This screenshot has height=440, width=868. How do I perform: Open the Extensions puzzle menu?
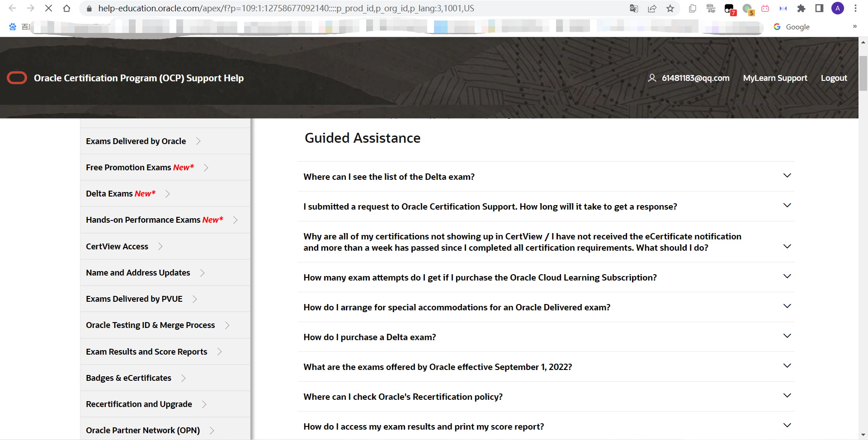click(x=801, y=9)
